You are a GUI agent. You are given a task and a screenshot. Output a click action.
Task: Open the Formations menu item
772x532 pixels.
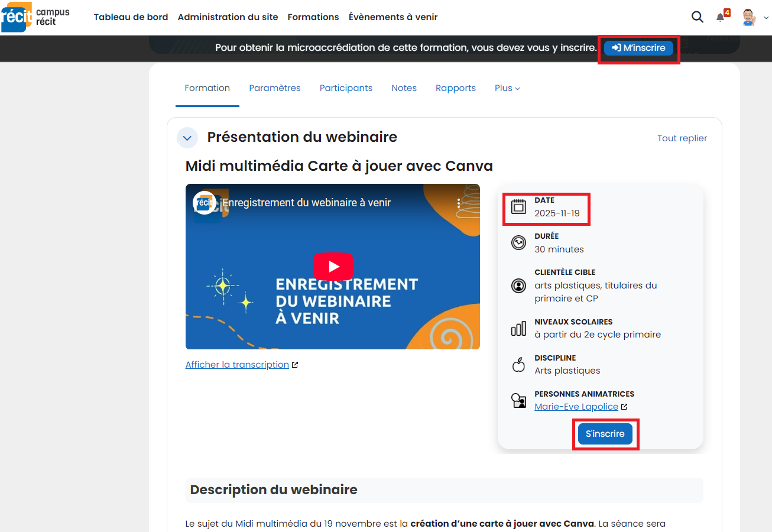[313, 17]
